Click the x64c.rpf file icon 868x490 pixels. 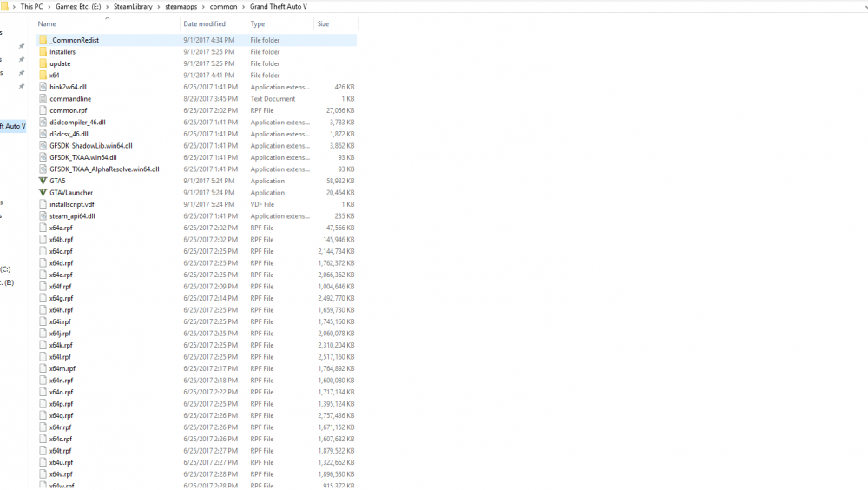[43, 251]
